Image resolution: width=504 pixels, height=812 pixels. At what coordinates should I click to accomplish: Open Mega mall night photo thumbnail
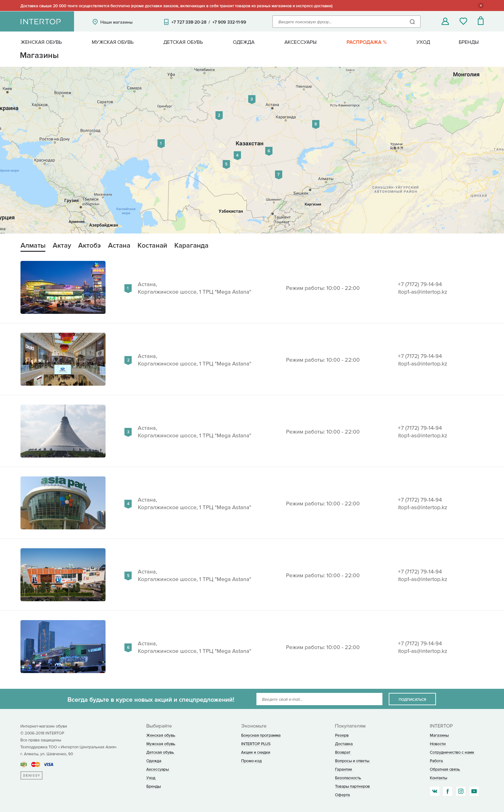[63, 287]
